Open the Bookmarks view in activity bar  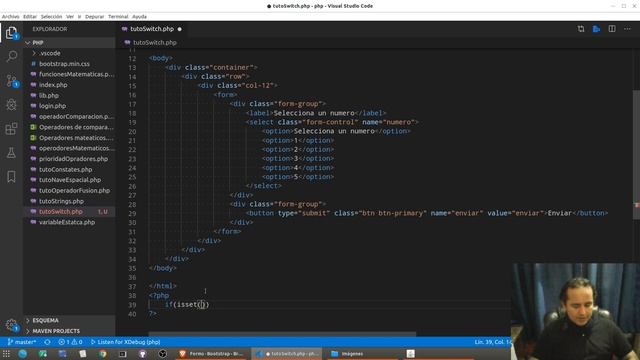11,177
